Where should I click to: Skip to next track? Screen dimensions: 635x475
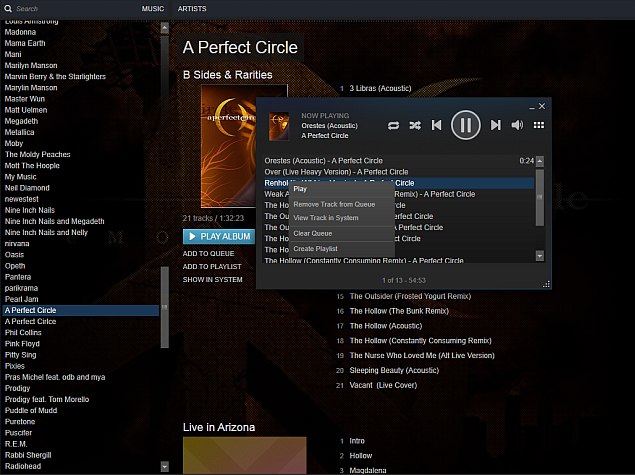click(496, 125)
